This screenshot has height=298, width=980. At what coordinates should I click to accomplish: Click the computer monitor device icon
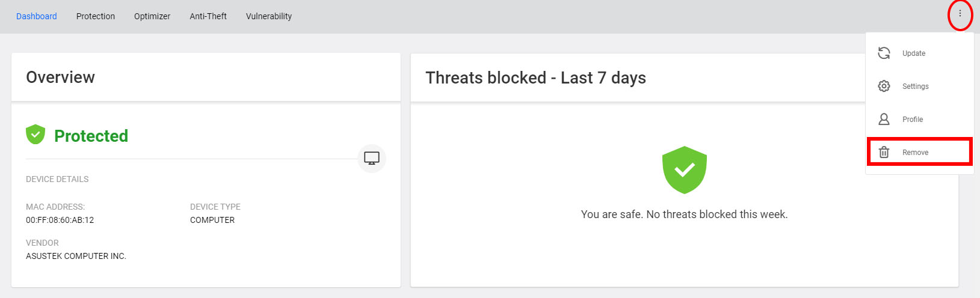click(372, 159)
